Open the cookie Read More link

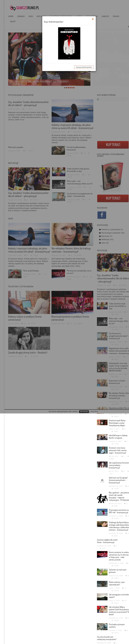click(x=94, y=412)
